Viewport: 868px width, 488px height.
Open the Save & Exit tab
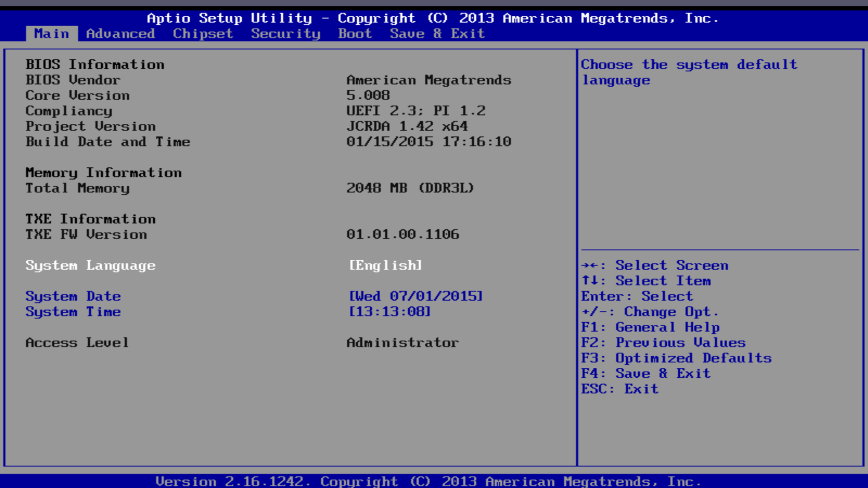(x=437, y=34)
